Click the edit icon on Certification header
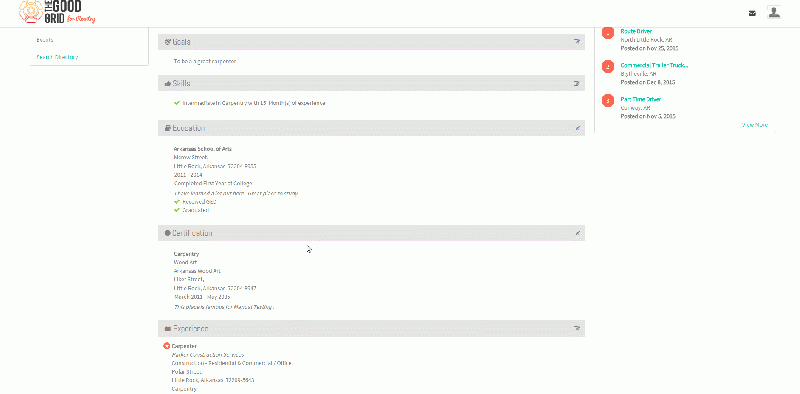This screenshot has width=800, height=394. [578, 233]
